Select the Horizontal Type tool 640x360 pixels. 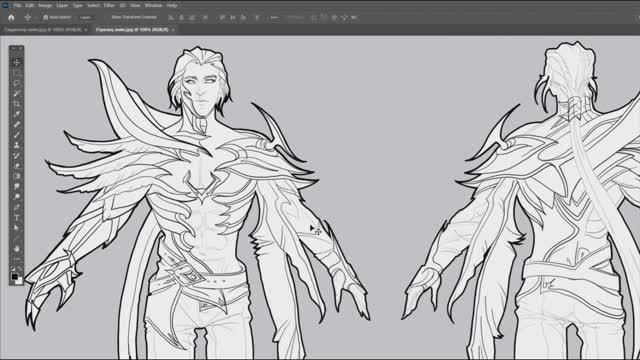point(16,218)
